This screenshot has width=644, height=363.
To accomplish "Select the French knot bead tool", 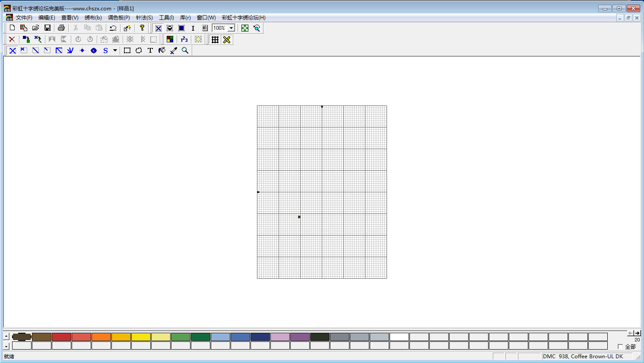I will (94, 51).
